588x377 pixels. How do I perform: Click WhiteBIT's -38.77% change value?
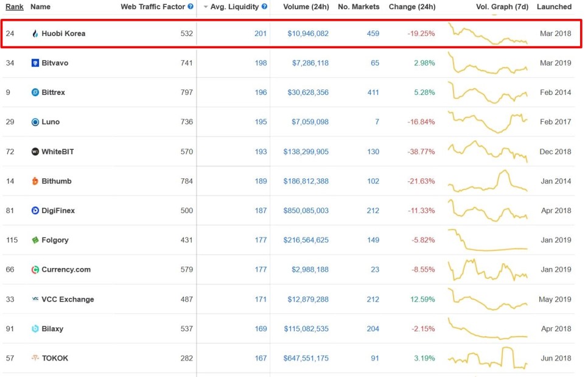tap(421, 152)
